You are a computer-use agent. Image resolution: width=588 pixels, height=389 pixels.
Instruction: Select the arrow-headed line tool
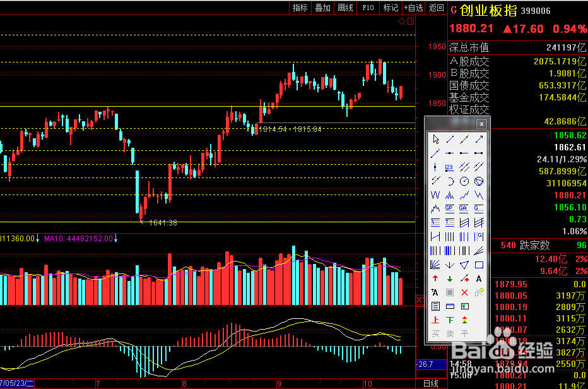(478, 140)
